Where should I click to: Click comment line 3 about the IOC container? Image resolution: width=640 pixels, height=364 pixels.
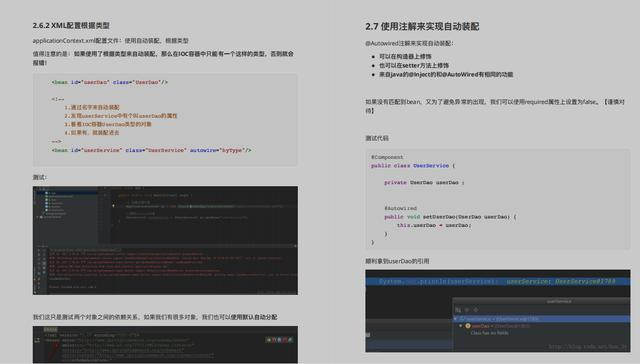tap(108, 124)
